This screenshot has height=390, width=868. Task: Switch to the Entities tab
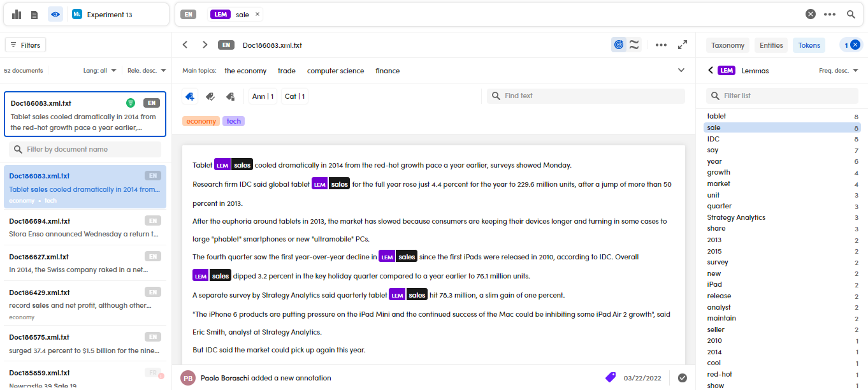pos(771,45)
